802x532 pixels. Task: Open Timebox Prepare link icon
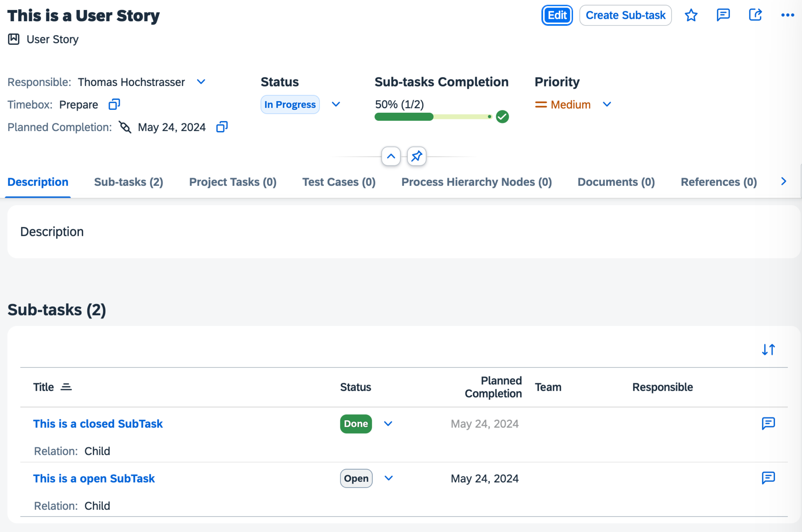pos(114,104)
